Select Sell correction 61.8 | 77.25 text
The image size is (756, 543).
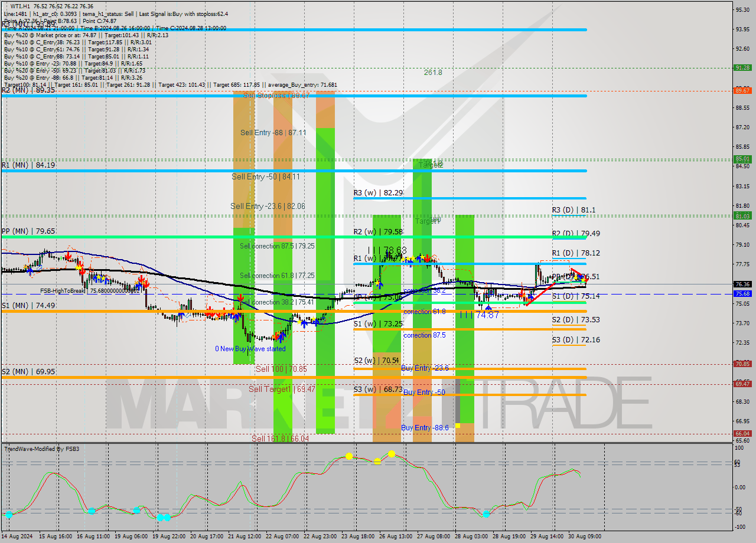[277, 276]
